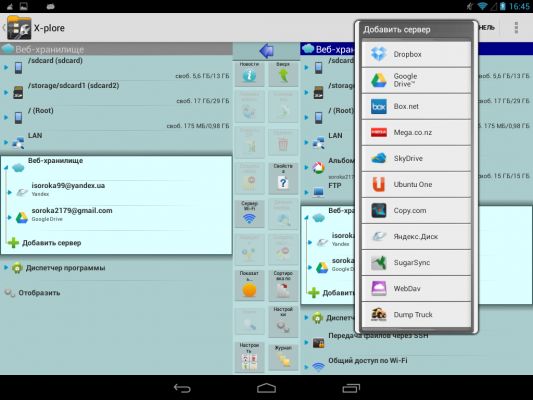
Task: Pick Box.net from the server list
Action: pyautogui.click(x=416, y=106)
